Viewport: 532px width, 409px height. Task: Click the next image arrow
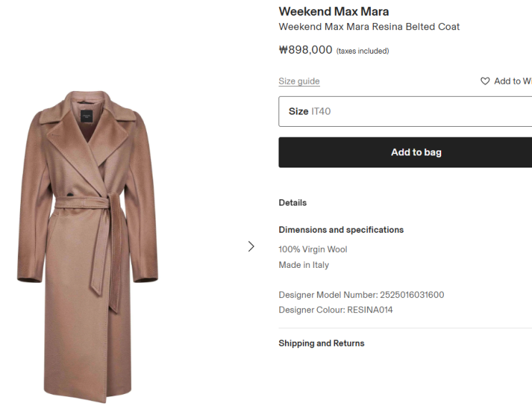point(251,246)
